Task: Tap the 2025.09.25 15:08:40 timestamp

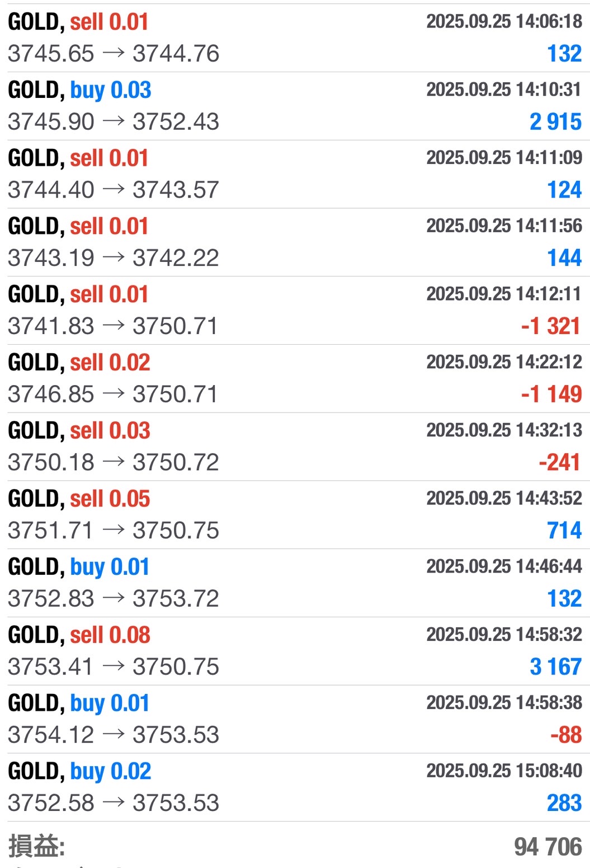Action: pyautogui.click(x=504, y=771)
